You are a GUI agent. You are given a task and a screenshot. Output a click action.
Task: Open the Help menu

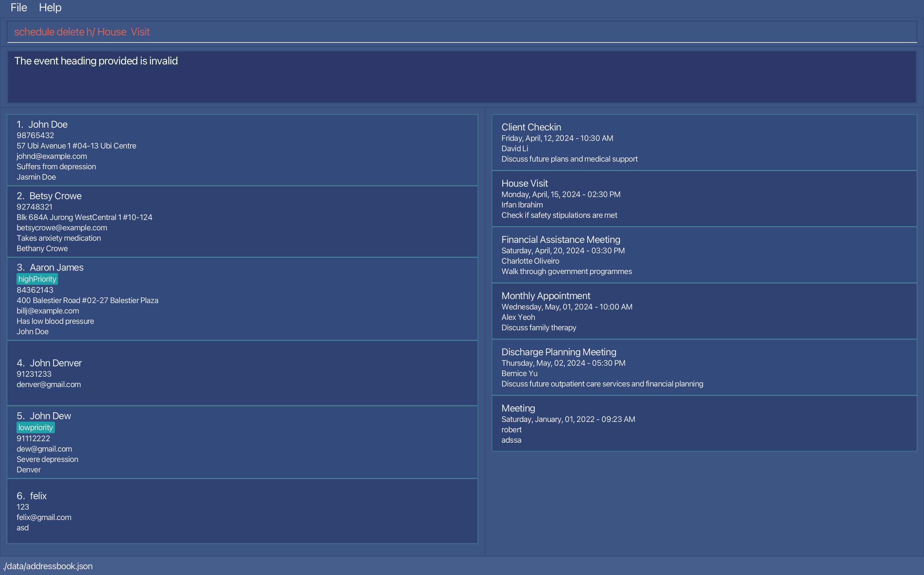pyautogui.click(x=50, y=8)
